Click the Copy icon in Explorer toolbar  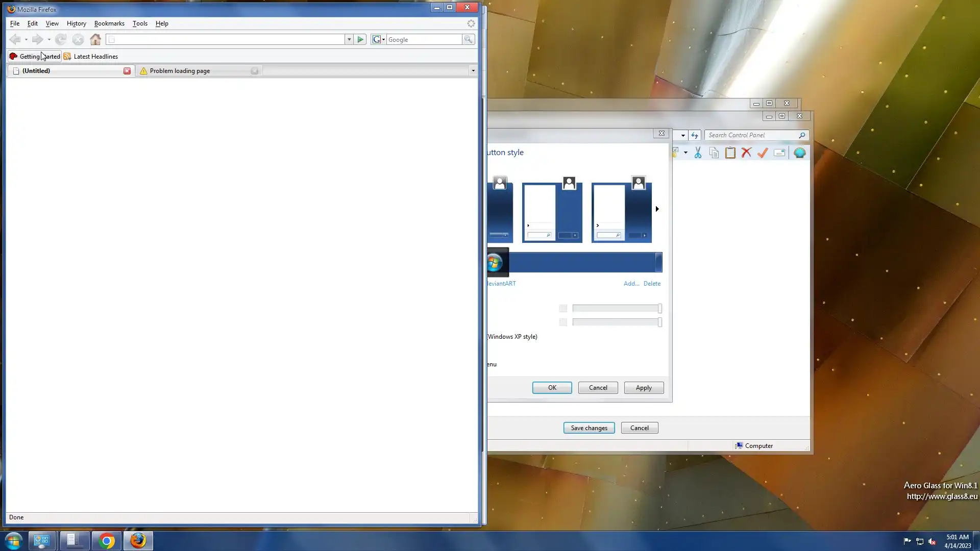point(714,153)
